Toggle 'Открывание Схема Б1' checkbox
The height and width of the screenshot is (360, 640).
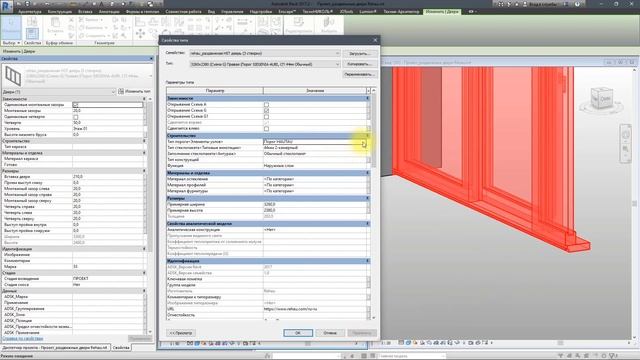pos(267,117)
